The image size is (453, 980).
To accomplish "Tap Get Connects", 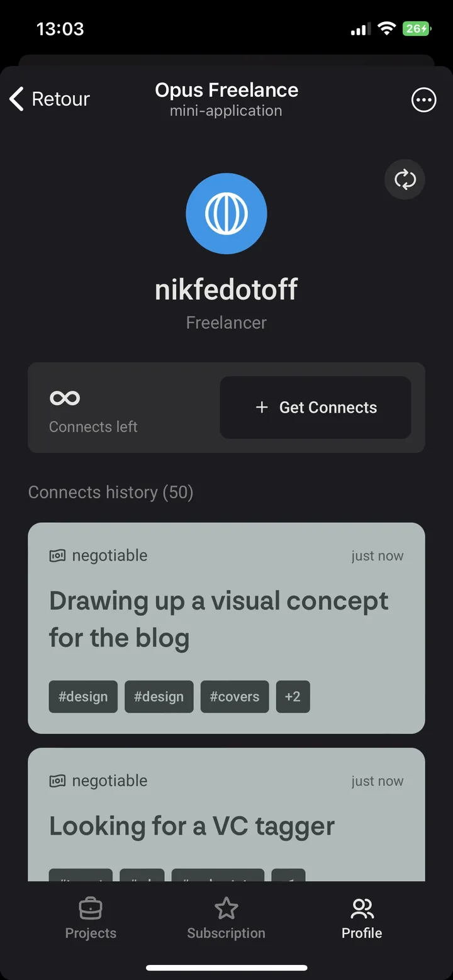I will click(315, 408).
